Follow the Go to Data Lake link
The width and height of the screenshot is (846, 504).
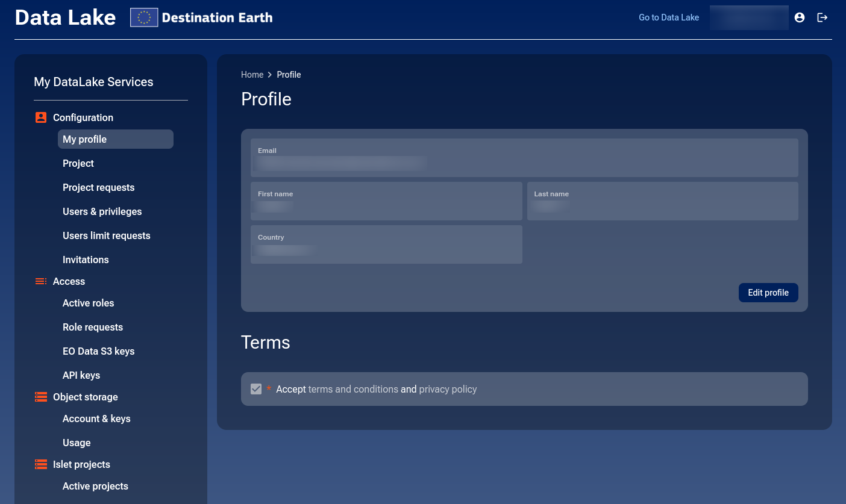point(669,17)
